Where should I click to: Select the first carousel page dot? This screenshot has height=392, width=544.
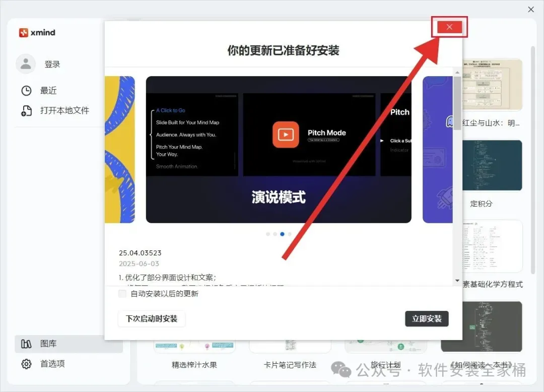(268, 234)
